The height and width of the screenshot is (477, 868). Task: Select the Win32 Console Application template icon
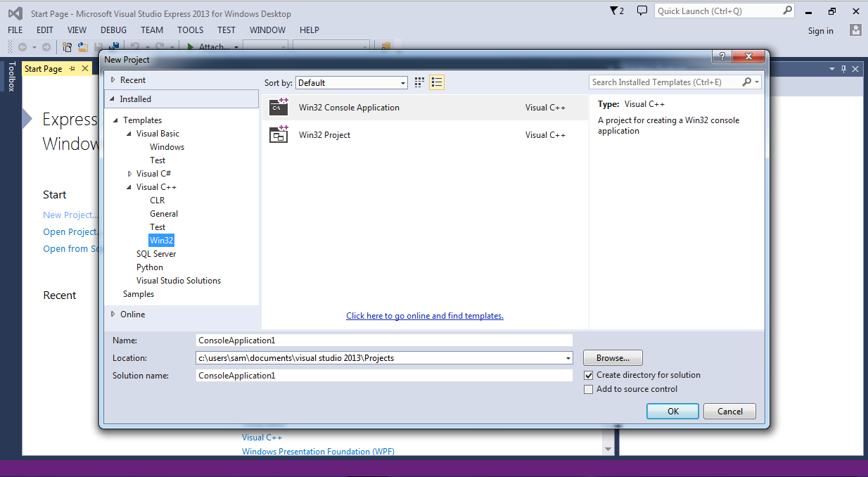click(x=279, y=107)
